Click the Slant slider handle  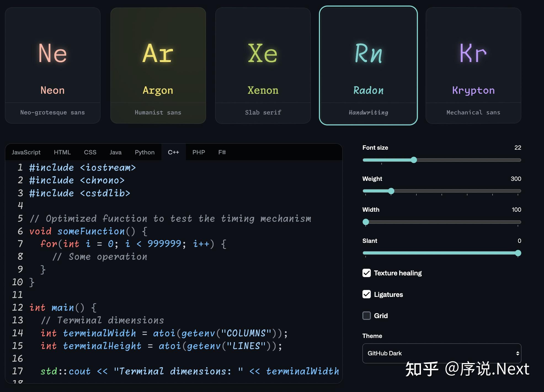(x=518, y=253)
